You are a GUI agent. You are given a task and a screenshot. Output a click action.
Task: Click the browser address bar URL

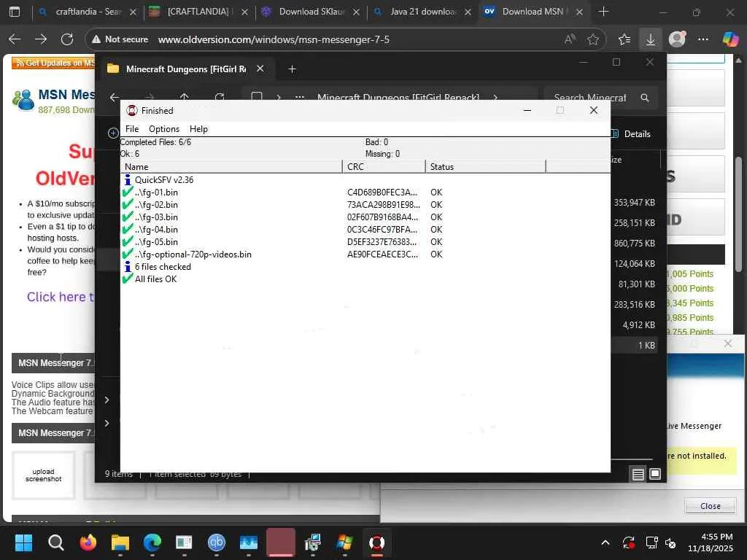point(274,39)
